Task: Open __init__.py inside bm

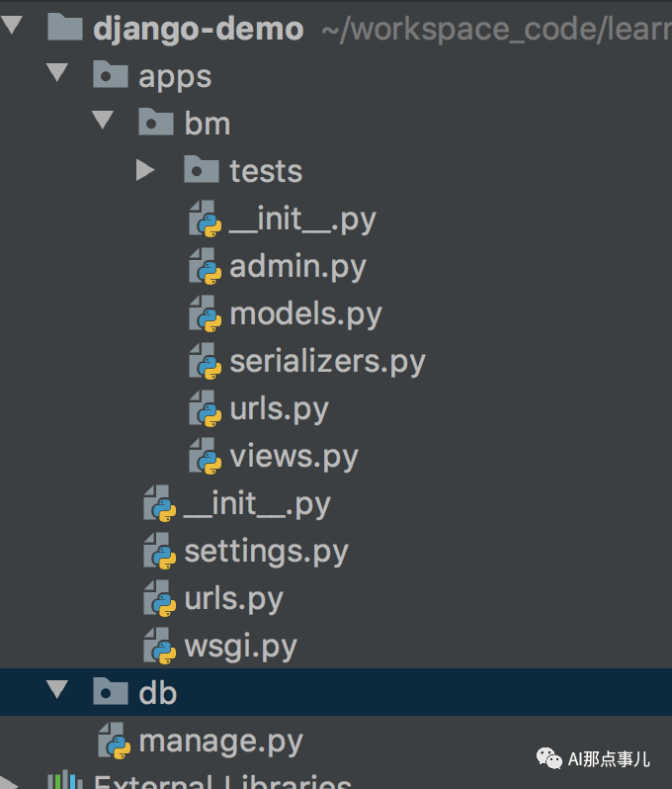Action: tap(302, 219)
